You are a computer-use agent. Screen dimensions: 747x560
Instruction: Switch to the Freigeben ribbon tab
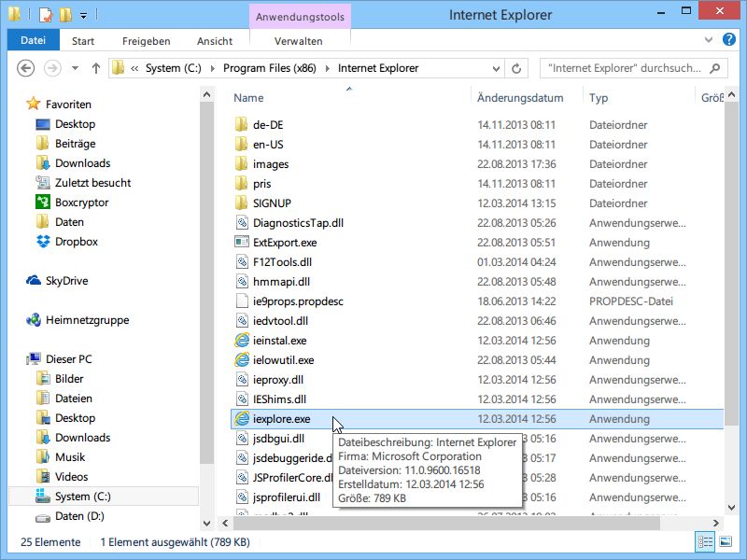coord(147,41)
